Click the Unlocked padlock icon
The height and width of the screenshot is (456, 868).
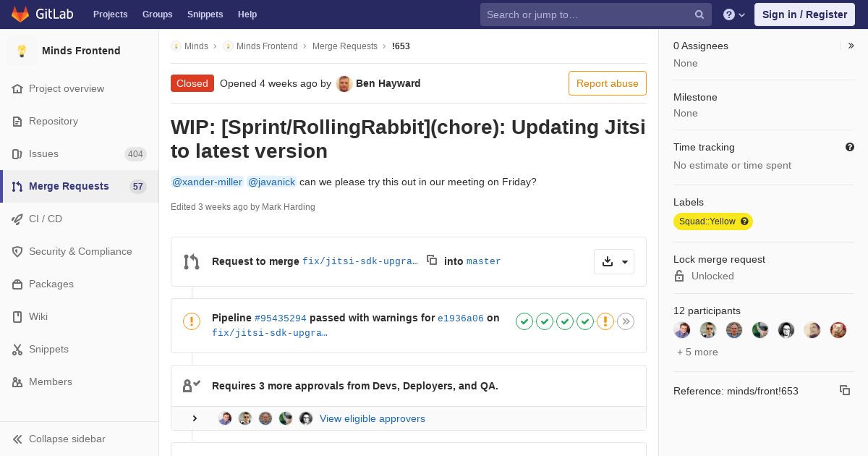click(x=679, y=276)
